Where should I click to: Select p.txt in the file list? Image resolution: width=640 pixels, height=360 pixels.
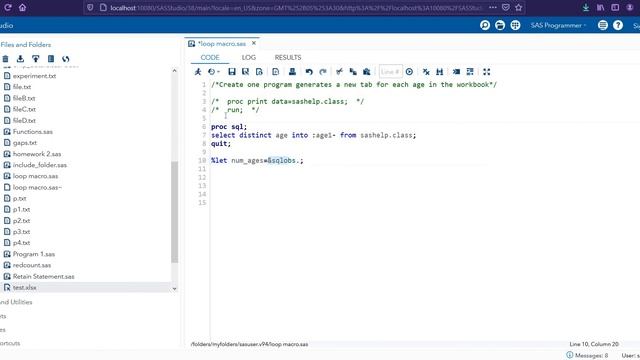[x=19, y=198]
